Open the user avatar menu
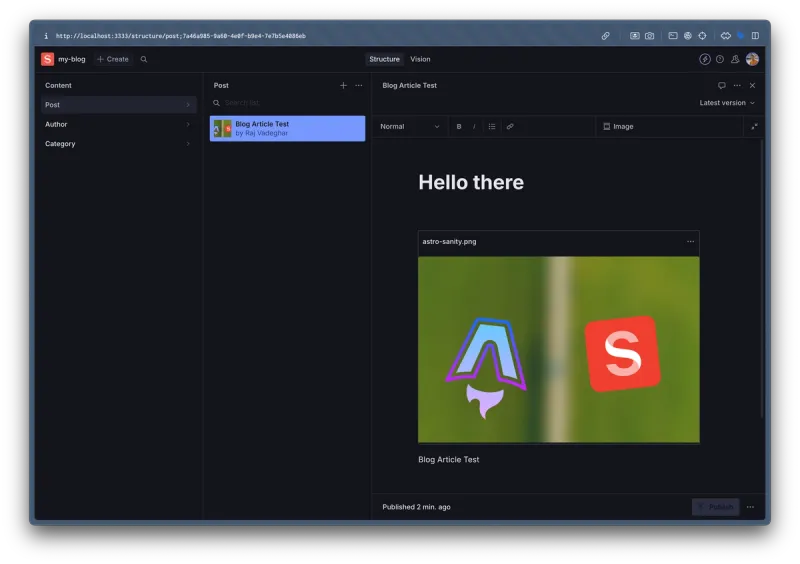Image resolution: width=800 pixels, height=564 pixels. tap(752, 59)
